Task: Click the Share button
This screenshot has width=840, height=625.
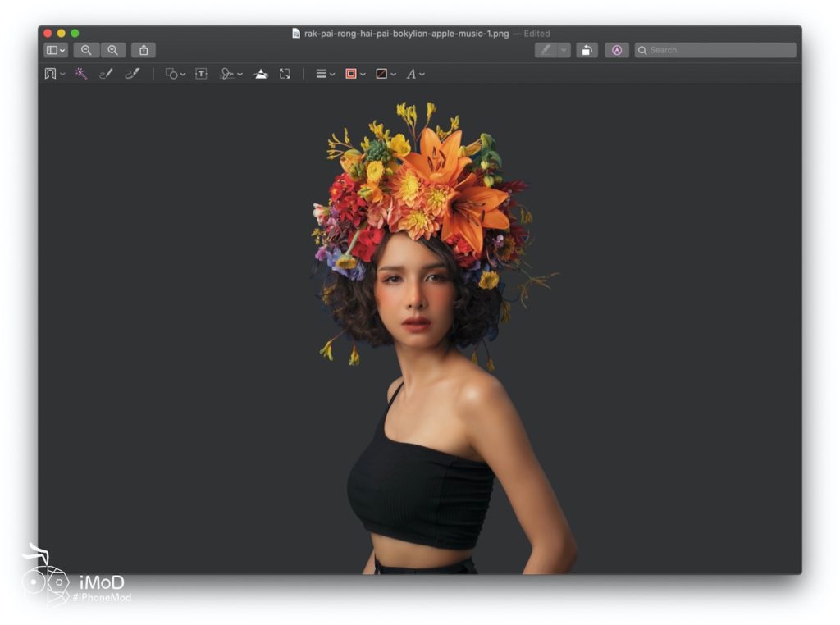Action: 144,50
